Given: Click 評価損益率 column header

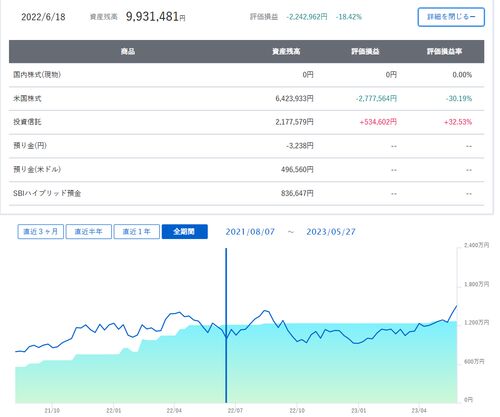Looking at the screenshot, I should [x=444, y=51].
